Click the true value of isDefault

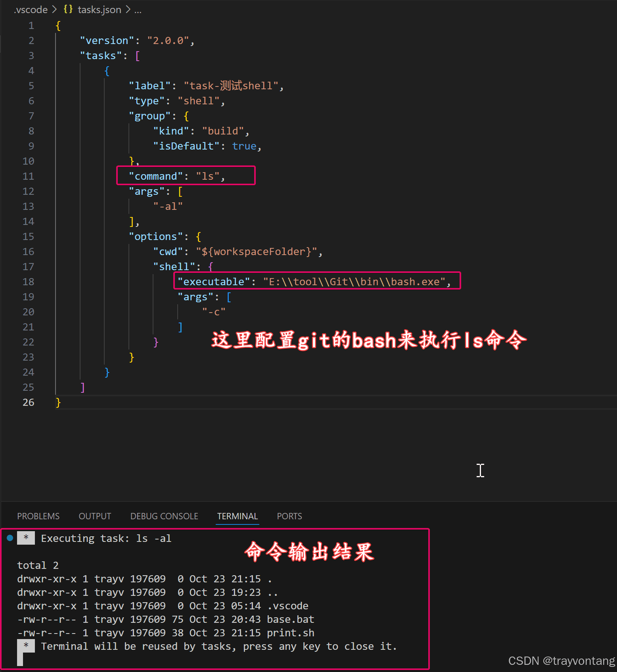coord(244,146)
